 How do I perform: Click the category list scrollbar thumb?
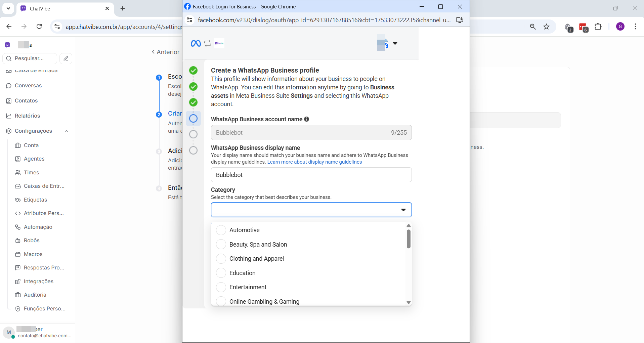[x=409, y=239]
